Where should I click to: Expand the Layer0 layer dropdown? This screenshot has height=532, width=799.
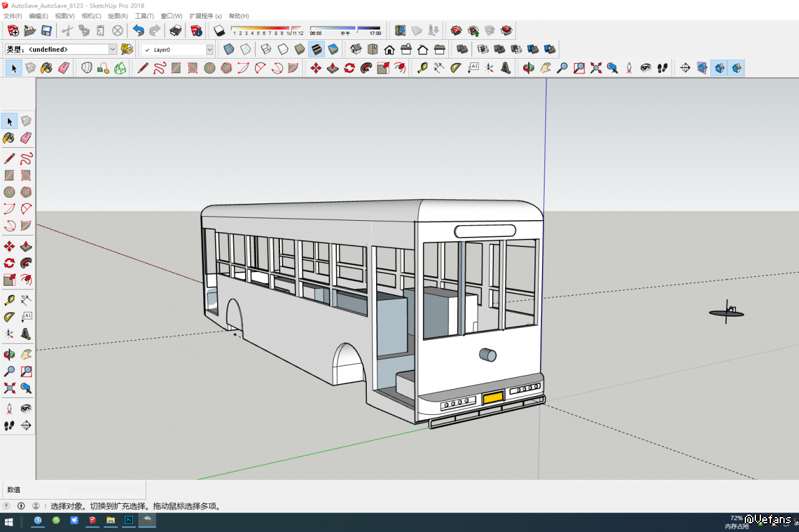[x=210, y=49]
